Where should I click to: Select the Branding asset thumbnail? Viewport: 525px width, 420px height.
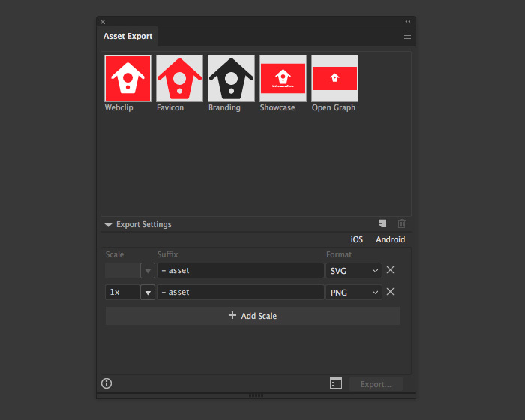click(x=231, y=78)
